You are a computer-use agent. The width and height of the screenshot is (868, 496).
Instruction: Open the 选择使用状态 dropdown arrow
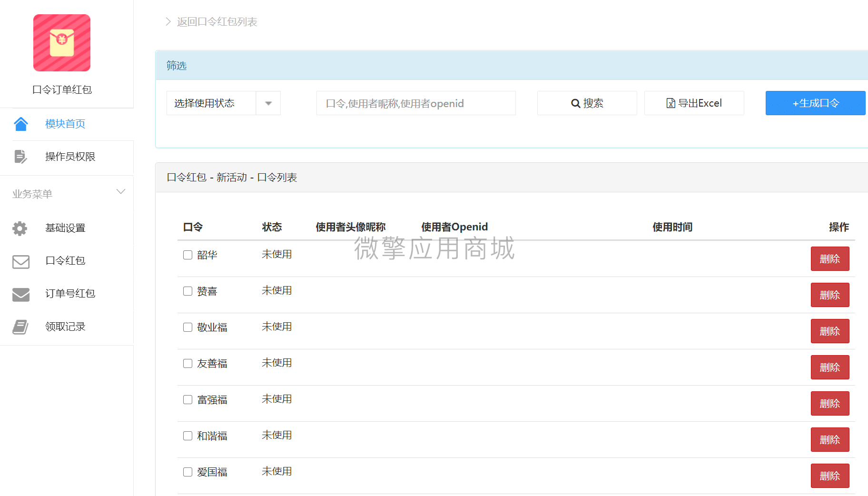click(268, 103)
